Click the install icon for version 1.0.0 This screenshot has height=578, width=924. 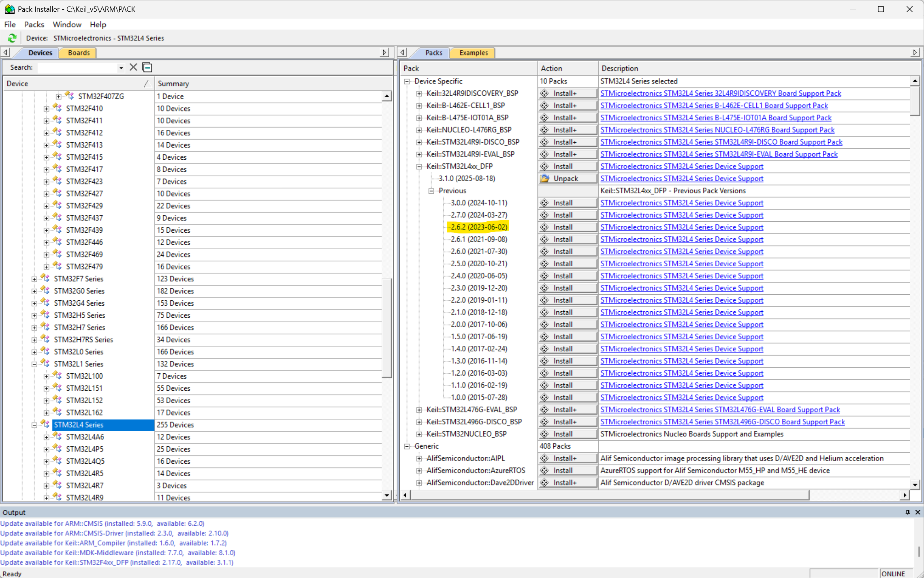pyautogui.click(x=545, y=397)
